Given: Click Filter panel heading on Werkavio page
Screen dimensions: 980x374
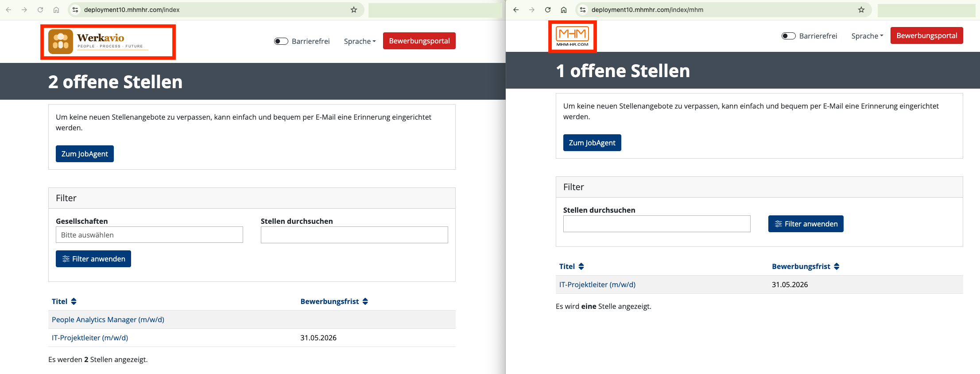Looking at the screenshot, I should click(66, 198).
